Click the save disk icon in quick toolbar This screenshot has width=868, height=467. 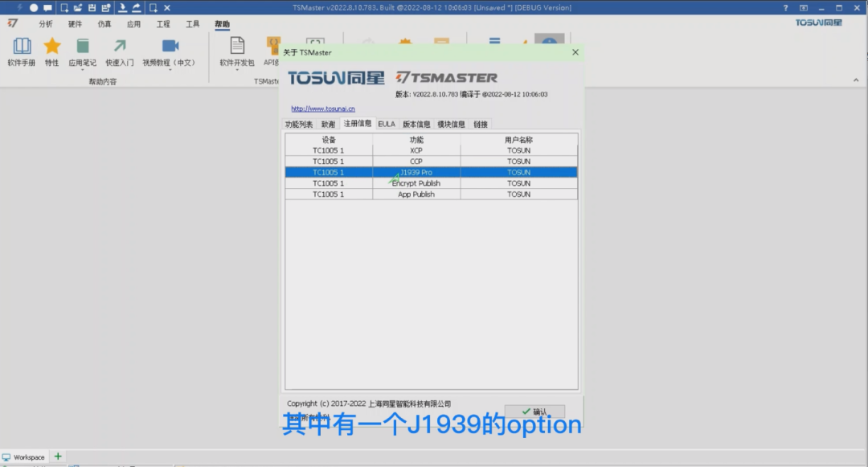92,8
